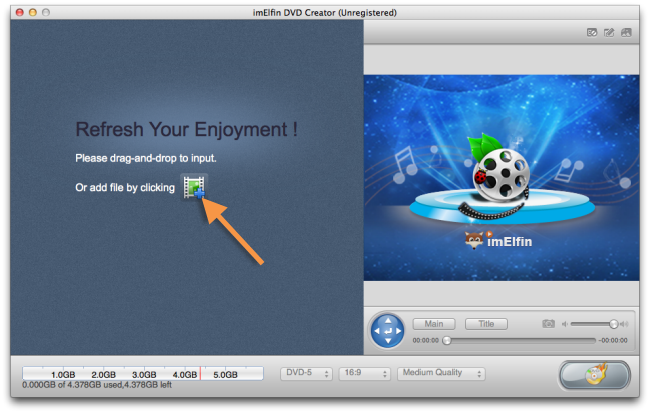Viewport: 650px width, 413px height.
Task: Open the DVD-5 disc type dropdown
Action: 306,373
